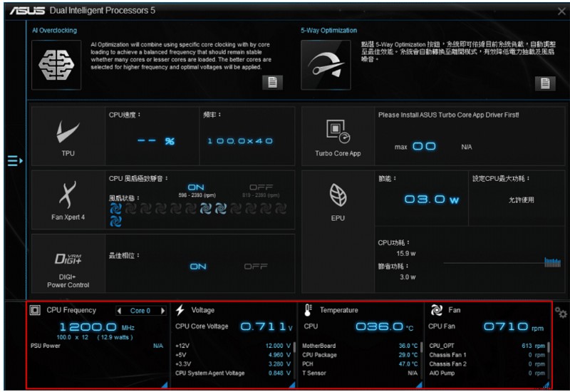Select the +12V voltage row

[233, 346]
